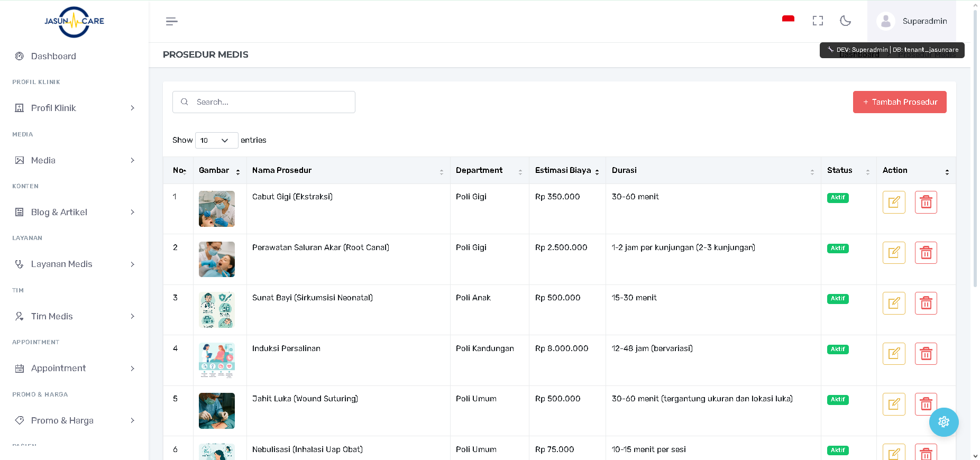Click the Indonesian flag language icon
Viewport: 980px width, 460px height.
tap(788, 20)
